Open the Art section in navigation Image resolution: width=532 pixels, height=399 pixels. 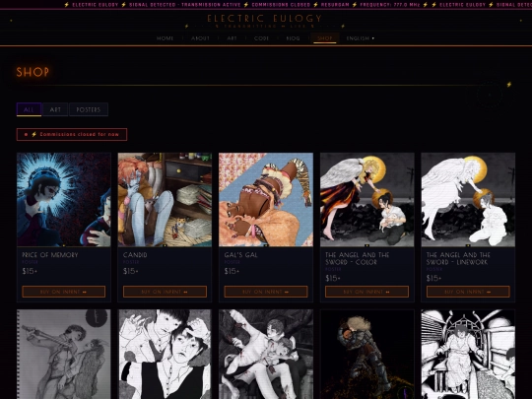point(232,38)
